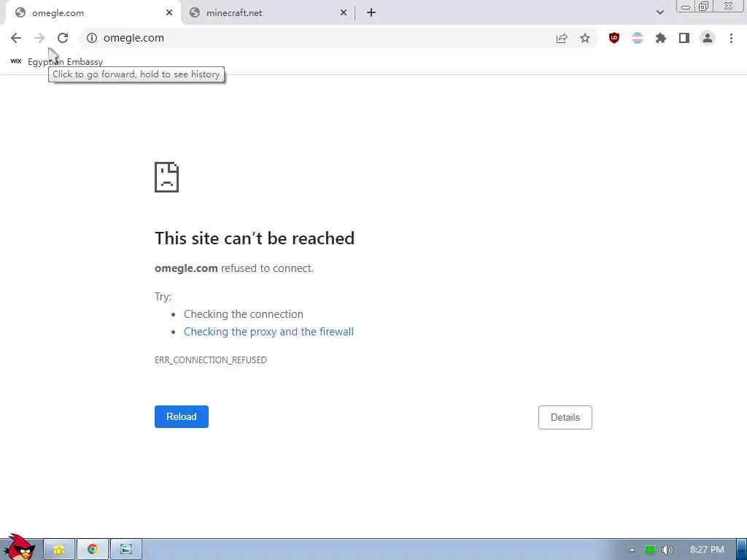View site information icon in address bar
Image resolution: width=747 pixels, height=560 pixels.
point(92,38)
